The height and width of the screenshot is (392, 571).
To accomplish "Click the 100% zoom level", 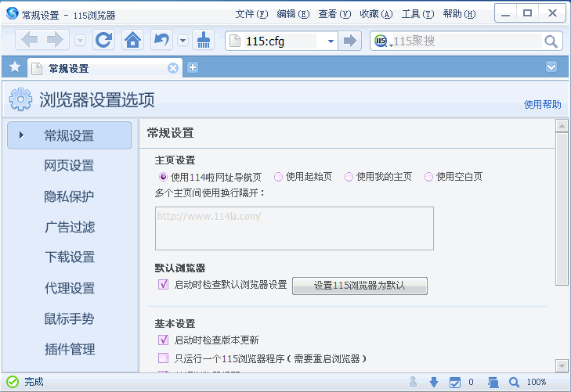I will pos(536,382).
